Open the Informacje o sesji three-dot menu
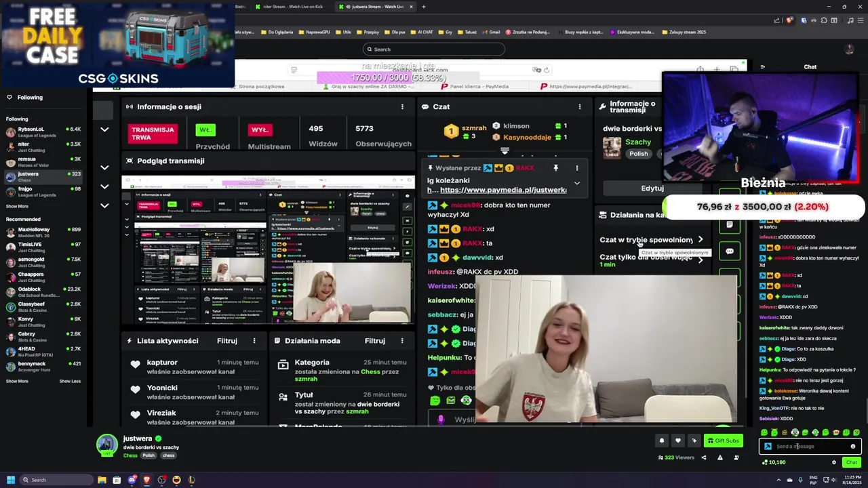868x488 pixels. [x=402, y=107]
